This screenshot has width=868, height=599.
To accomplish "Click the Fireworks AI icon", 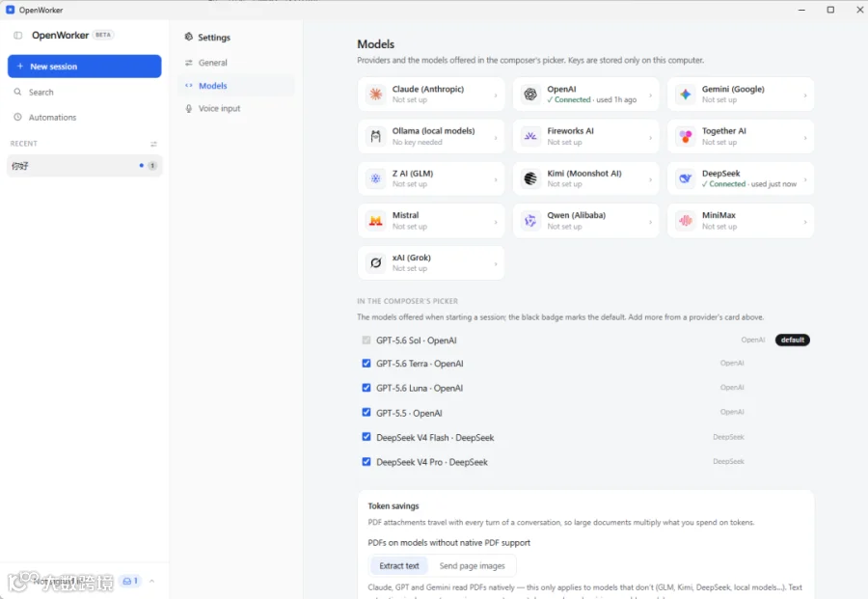I will pyautogui.click(x=530, y=136).
